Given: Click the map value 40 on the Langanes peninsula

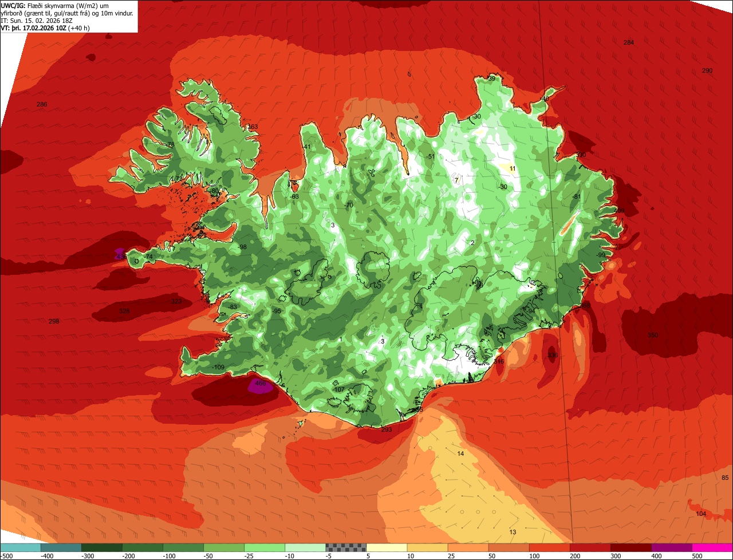Looking at the screenshot, I should coord(545,98).
